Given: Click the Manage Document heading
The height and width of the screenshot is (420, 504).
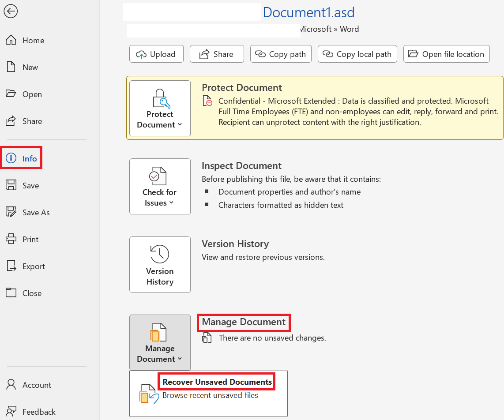Looking at the screenshot, I should 244,322.
